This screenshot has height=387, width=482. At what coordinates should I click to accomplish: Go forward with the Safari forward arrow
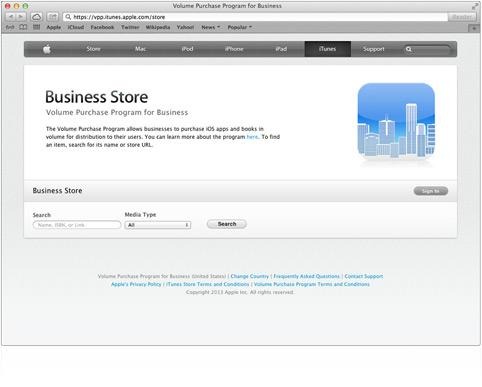click(20, 17)
